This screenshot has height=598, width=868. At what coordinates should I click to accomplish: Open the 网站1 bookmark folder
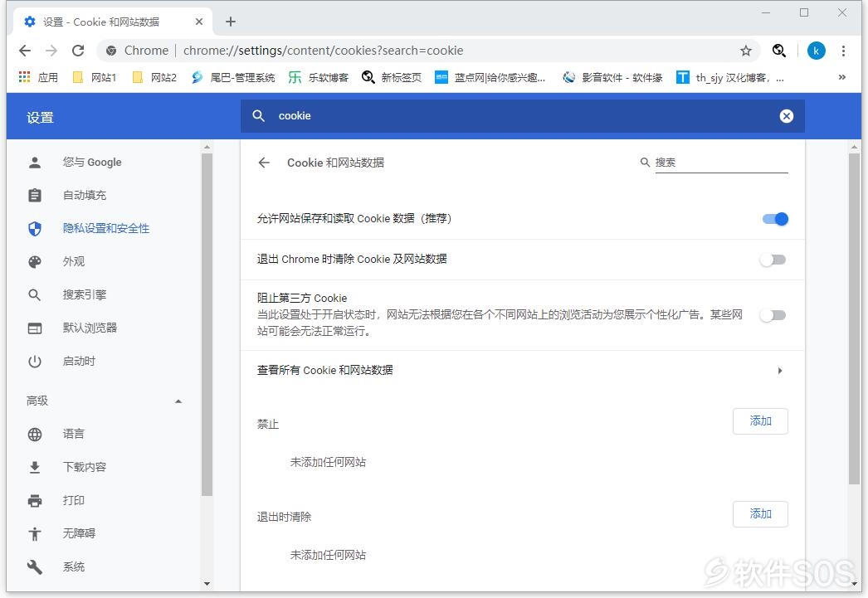[x=95, y=77]
